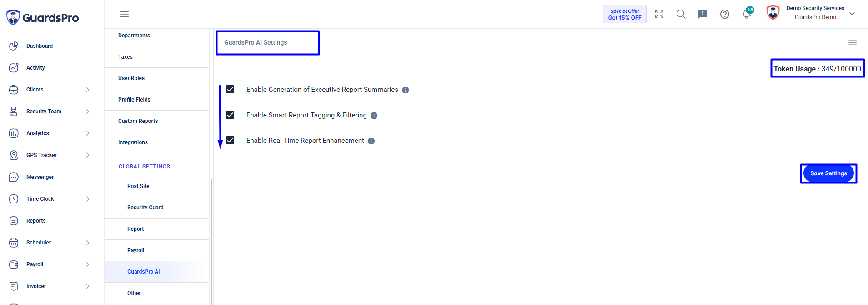
Task: Open Dashboard from the sidebar icon
Action: [14, 46]
